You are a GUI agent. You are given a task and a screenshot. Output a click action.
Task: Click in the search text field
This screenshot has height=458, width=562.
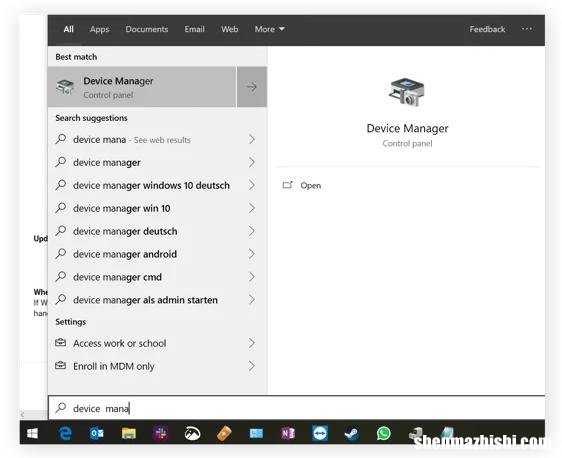pyautogui.click(x=297, y=408)
